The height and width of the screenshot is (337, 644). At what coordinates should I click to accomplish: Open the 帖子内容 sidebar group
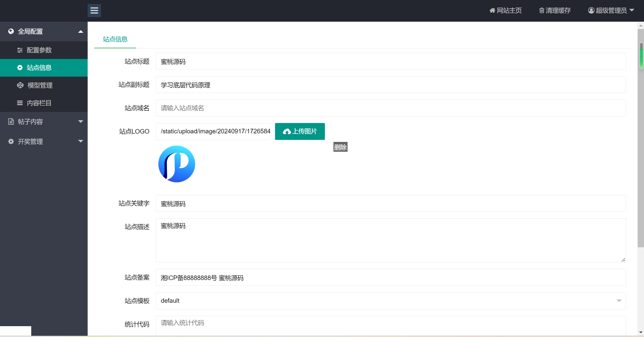pyautogui.click(x=44, y=122)
